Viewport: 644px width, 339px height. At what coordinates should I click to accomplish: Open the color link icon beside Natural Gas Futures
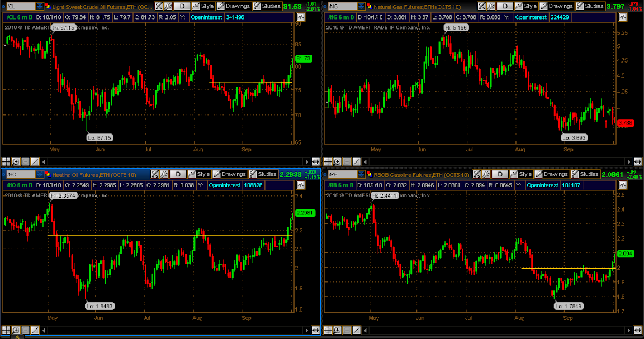(x=369, y=6)
